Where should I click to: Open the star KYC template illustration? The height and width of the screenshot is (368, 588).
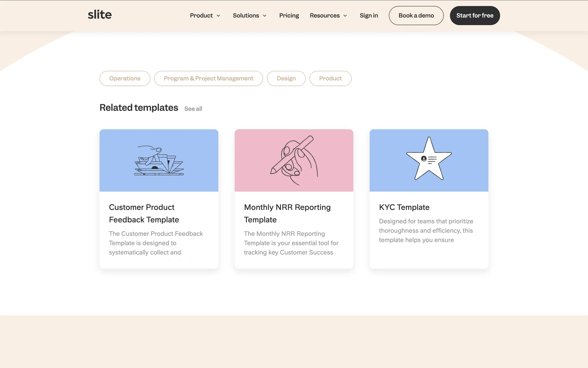429,159
